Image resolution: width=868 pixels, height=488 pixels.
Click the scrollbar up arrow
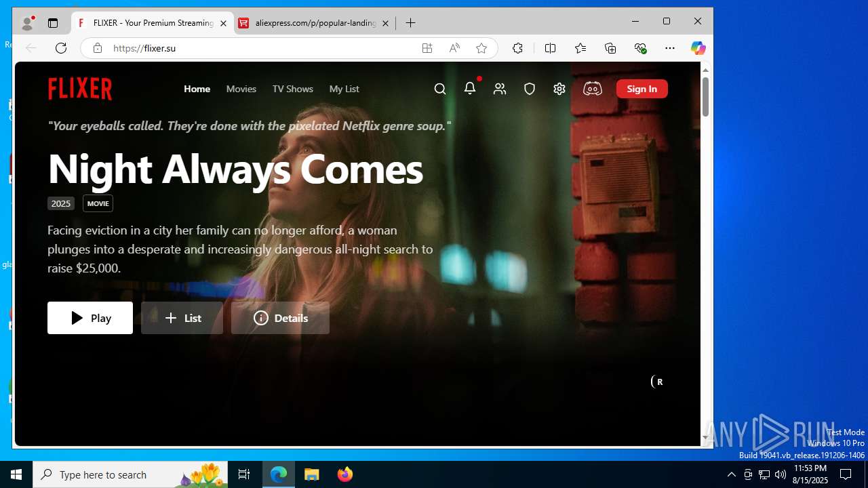(705, 70)
